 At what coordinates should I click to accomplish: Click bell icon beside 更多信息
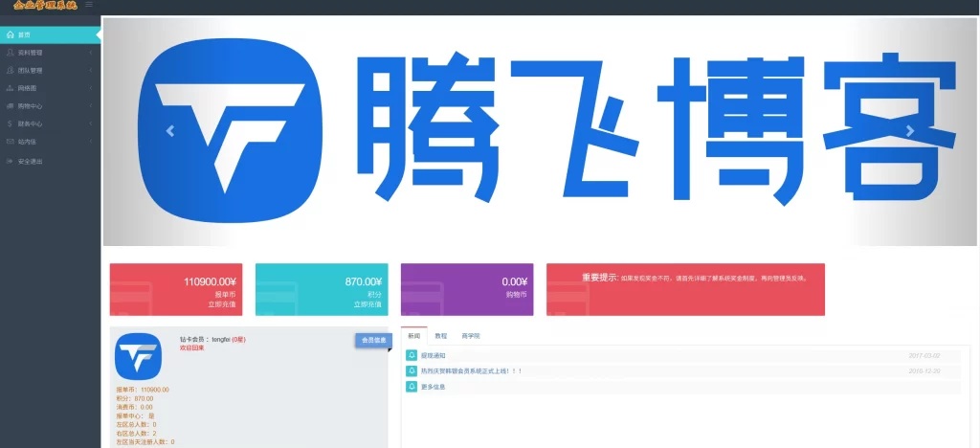(x=412, y=387)
